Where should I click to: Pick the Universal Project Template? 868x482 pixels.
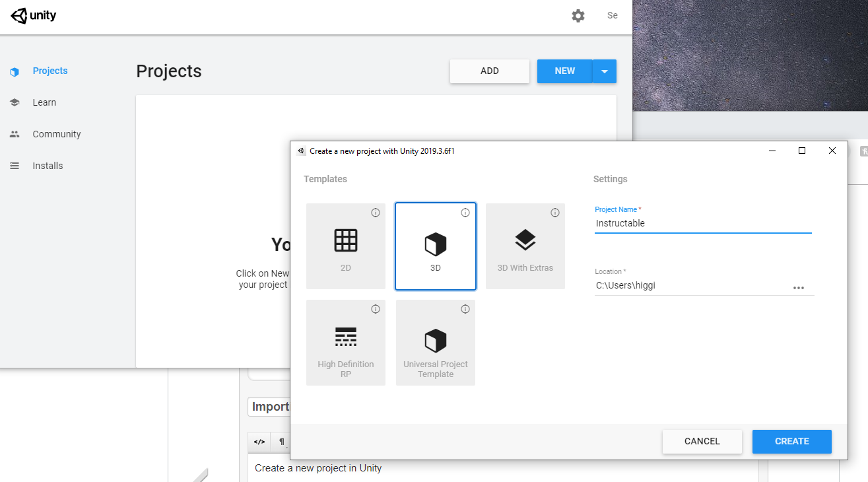pyautogui.click(x=436, y=343)
